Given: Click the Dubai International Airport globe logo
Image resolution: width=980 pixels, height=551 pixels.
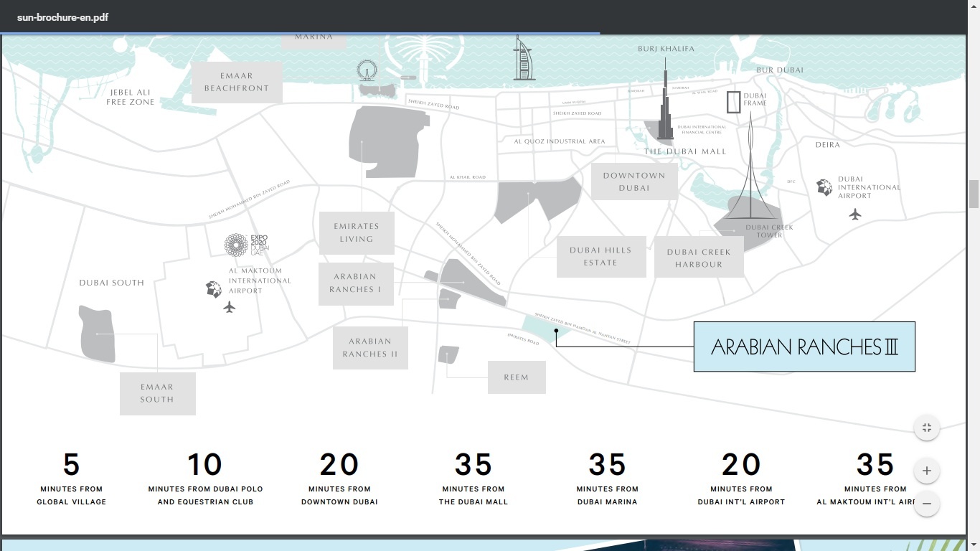Looking at the screenshot, I should click(x=825, y=188).
